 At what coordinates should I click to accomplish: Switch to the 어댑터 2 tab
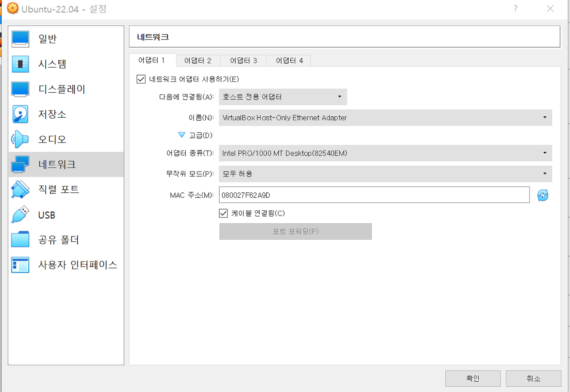(x=198, y=61)
